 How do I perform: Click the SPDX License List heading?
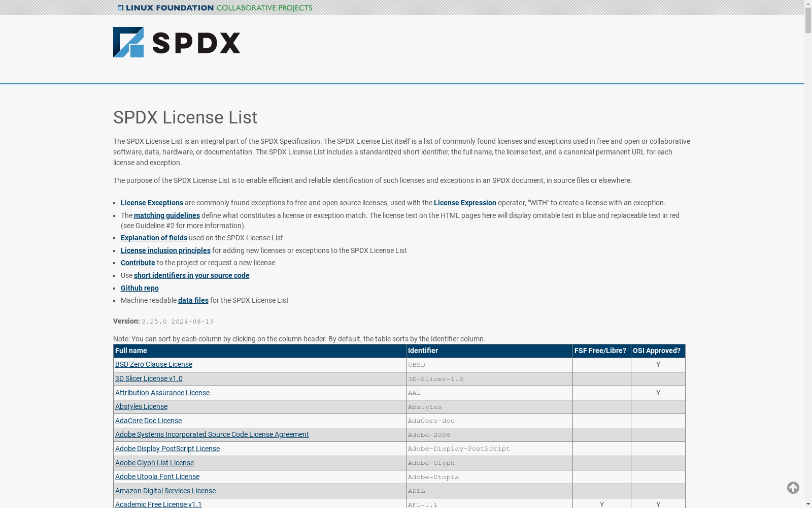click(x=185, y=117)
